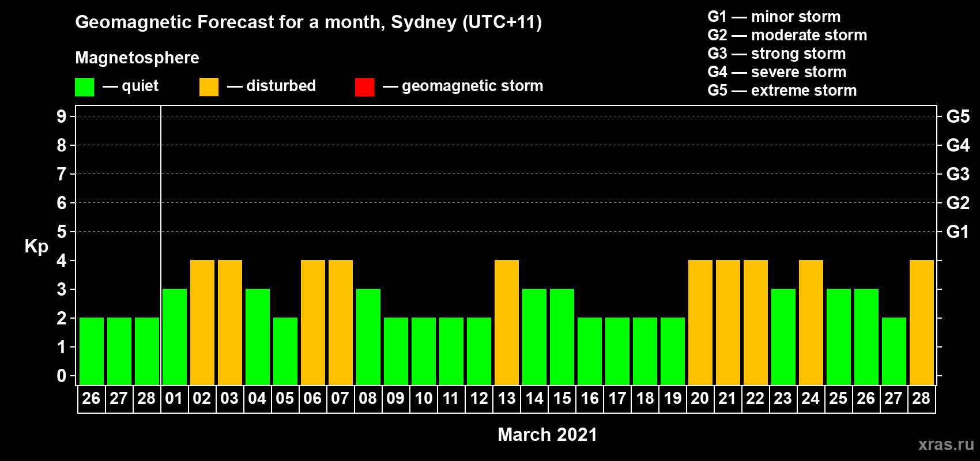The image size is (980, 461).
Task: Select the green bar for March 04
Action: pos(258,337)
